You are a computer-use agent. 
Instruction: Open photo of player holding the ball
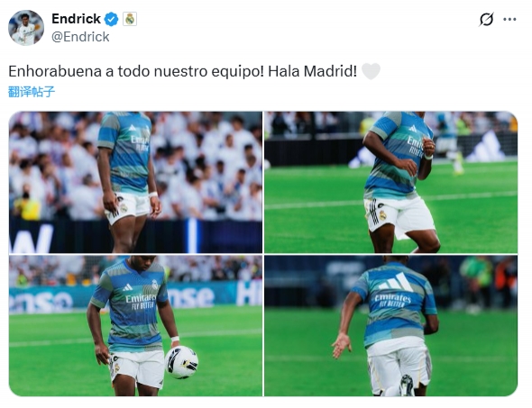135,326
